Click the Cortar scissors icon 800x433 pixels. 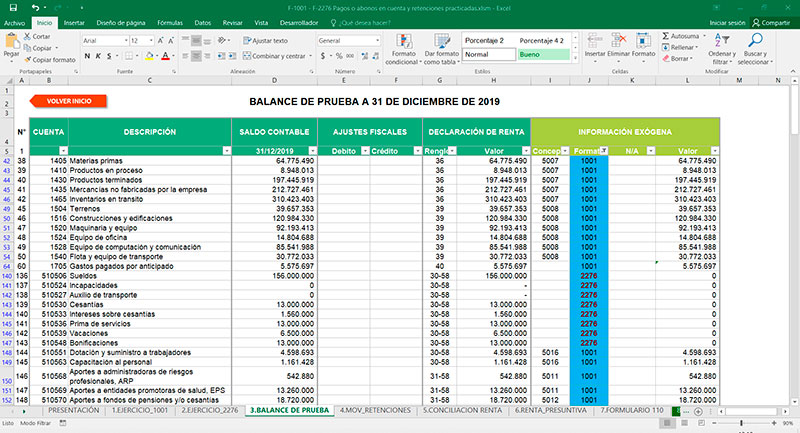[x=28, y=37]
